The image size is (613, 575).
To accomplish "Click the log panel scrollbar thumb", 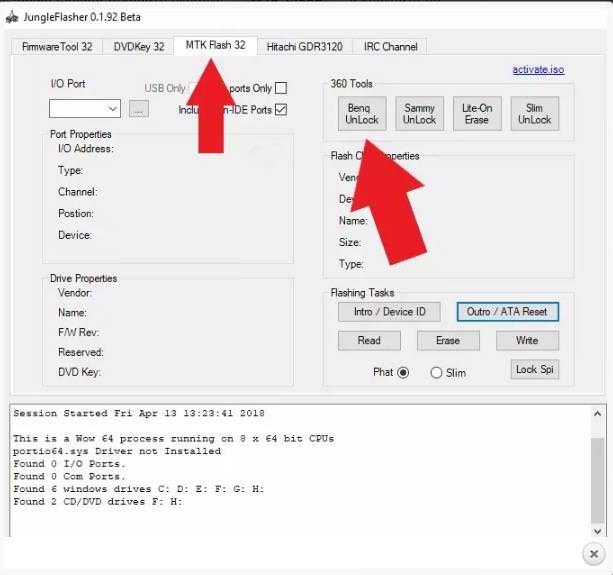I will (x=597, y=481).
